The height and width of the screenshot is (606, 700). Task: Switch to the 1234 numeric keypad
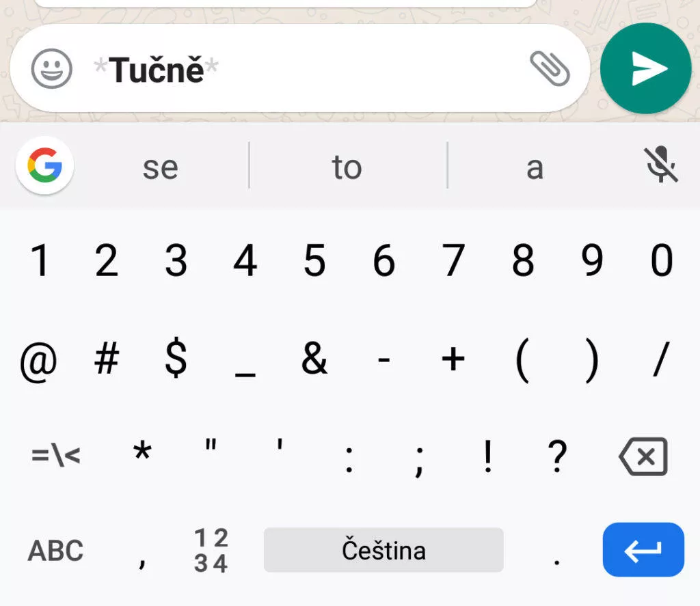tap(211, 551)
